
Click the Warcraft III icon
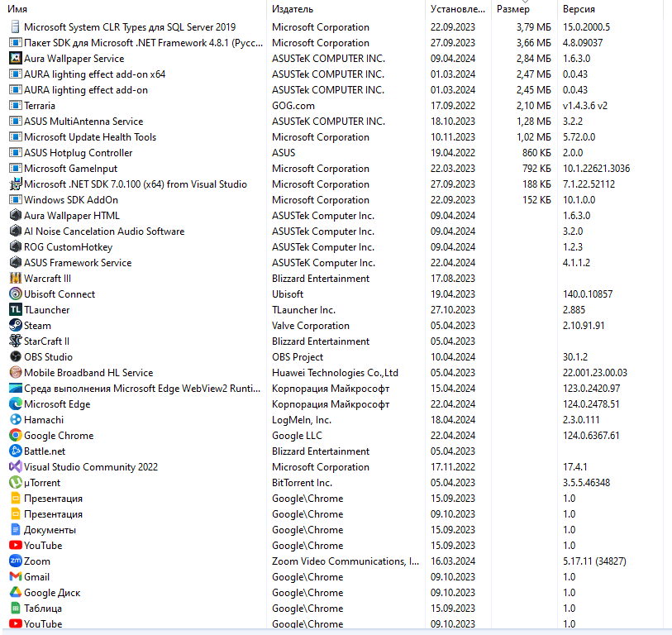[14, 279]
